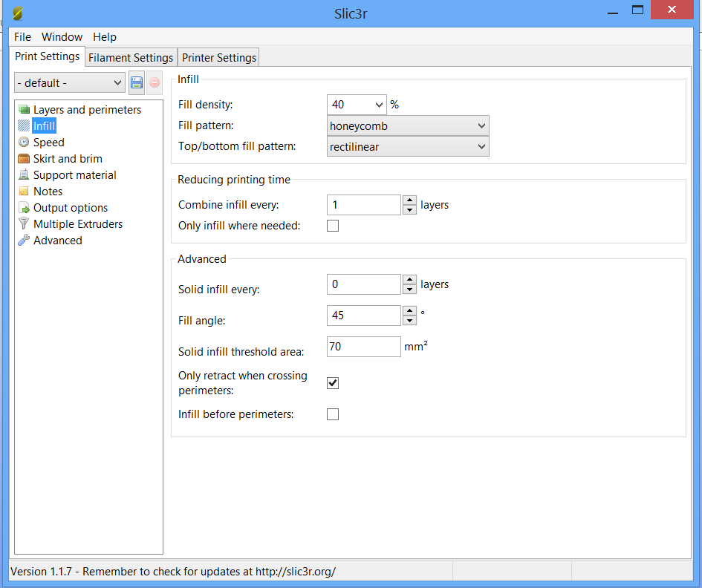This screenshot has width=702, height=588.
Task: Click the Solid infill threshold area field
Action: [x=363, y=347]
